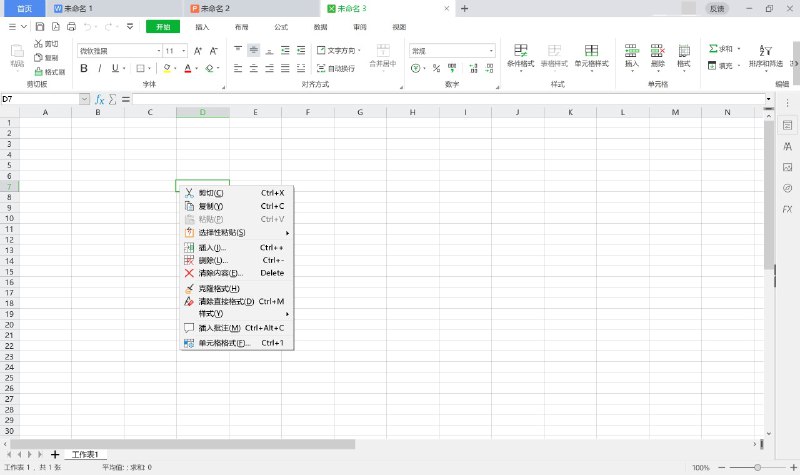Open Conditional Formatting (条件格式) icon
Viewport: 800px width, 475px height.
point(520,50)
